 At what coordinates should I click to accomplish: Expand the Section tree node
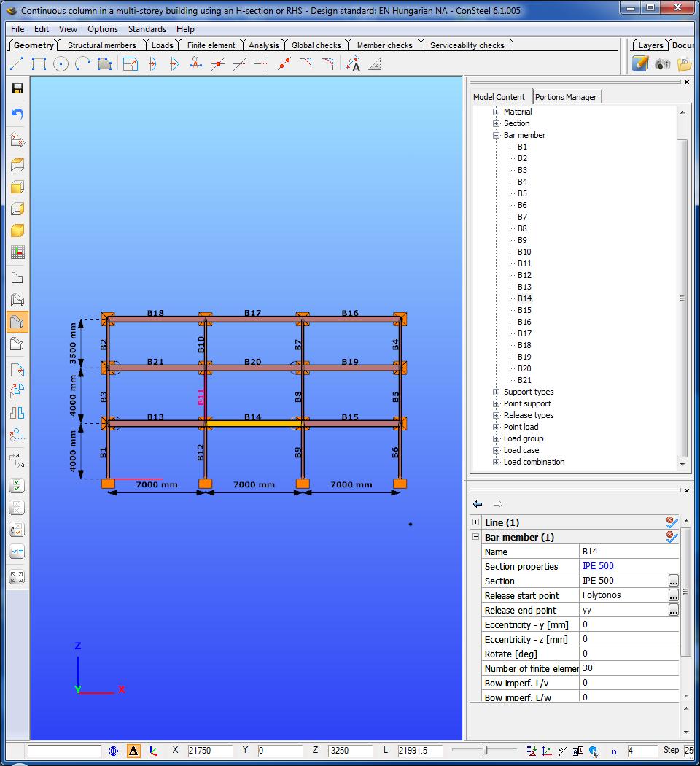click(x=496, y=123)
